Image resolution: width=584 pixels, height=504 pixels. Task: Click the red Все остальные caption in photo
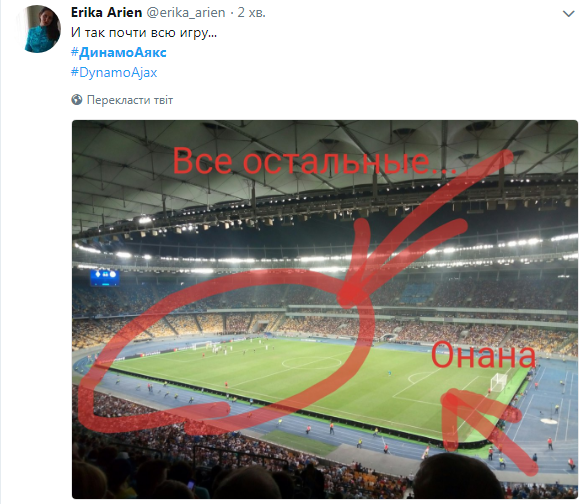click(314, 161)
